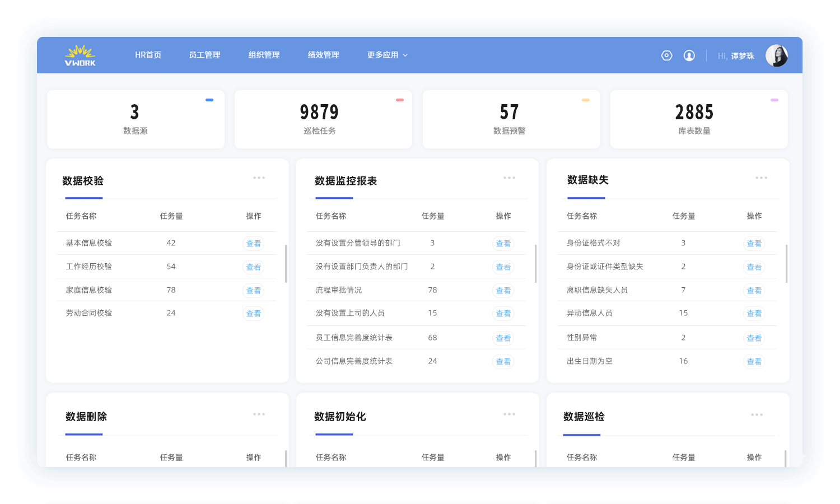Click the 数据监控报表 panel scrollbar
The width and height of the screenshot is (840, 504).
coord(536,263)
